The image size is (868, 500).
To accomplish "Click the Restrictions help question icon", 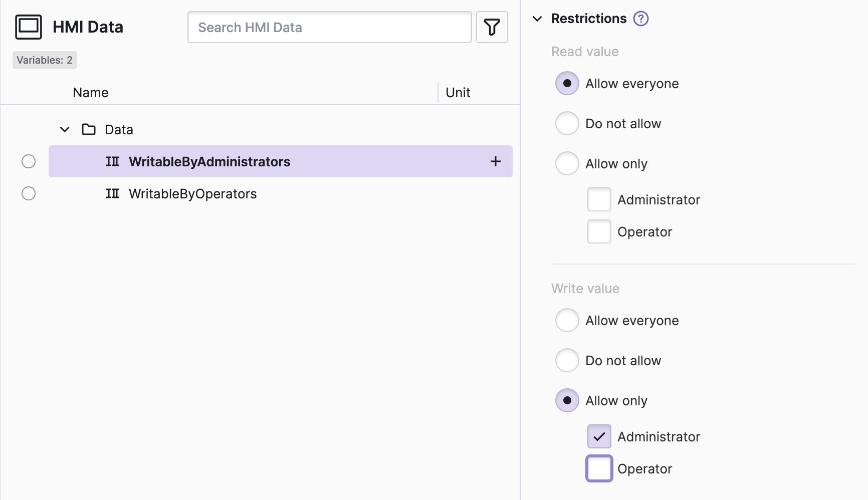I will pos(640,19).
